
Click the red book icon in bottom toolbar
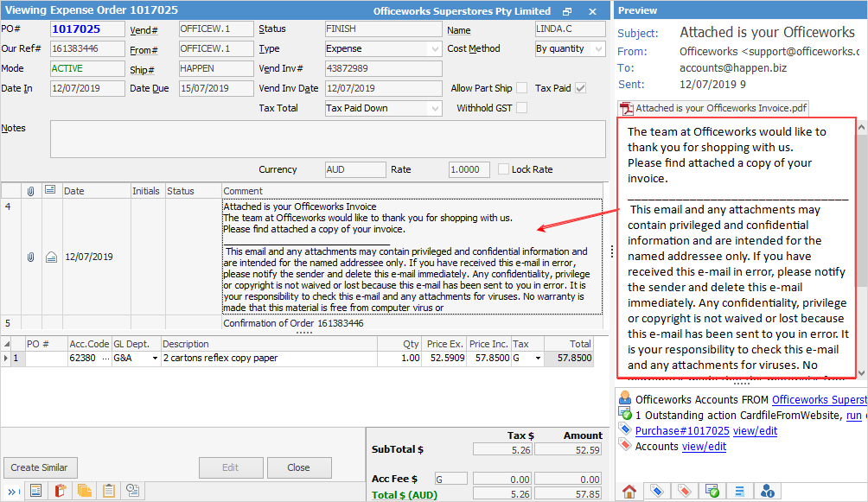click(x=61, y=491)
